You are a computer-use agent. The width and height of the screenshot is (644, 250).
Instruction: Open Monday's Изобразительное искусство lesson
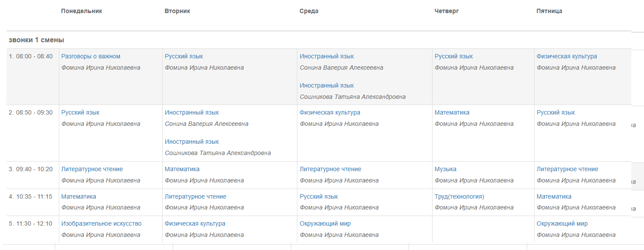pyautogui.click(x=101, y=223)
